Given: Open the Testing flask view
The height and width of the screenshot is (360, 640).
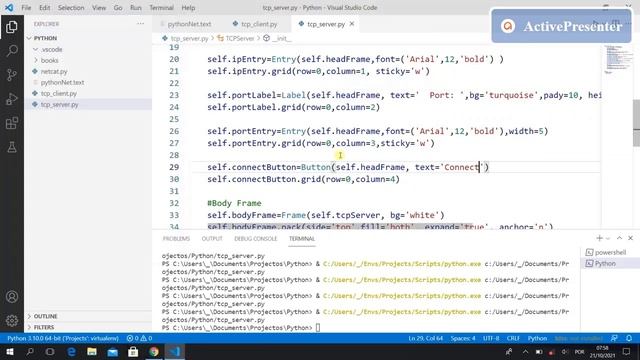Looking at the screenshot, I should coord(12,147).
